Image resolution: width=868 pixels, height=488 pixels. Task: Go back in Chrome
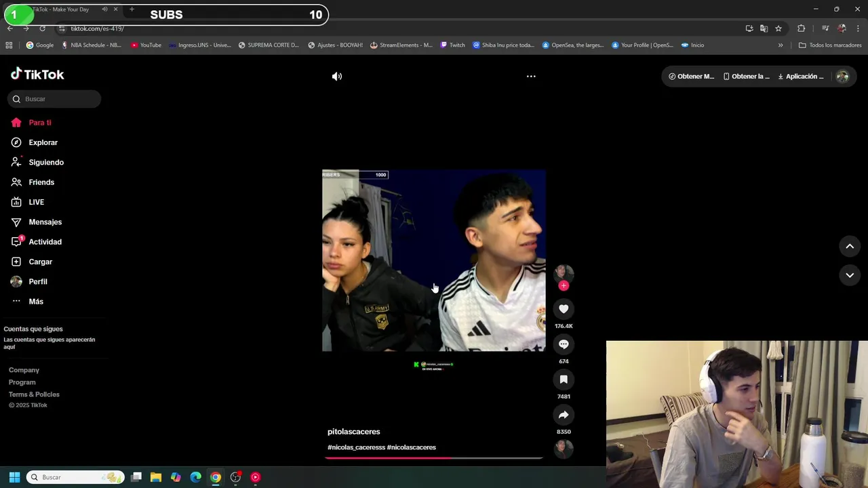10,28
